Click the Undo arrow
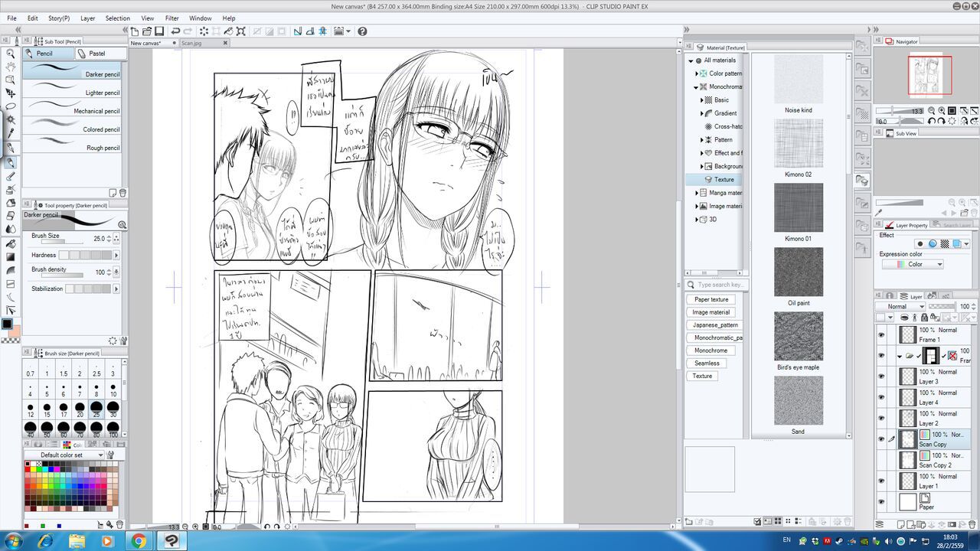This screenshot has width=980, height=551. [175, 31]
